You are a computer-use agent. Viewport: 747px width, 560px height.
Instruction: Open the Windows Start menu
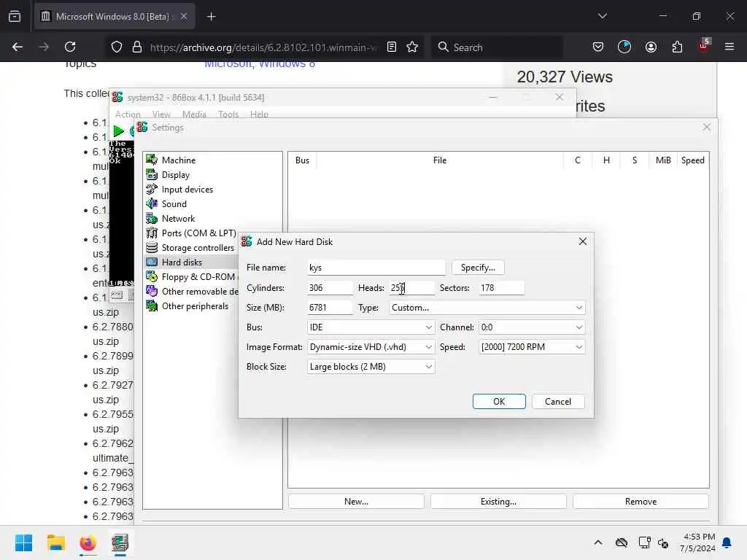point(23,542)
